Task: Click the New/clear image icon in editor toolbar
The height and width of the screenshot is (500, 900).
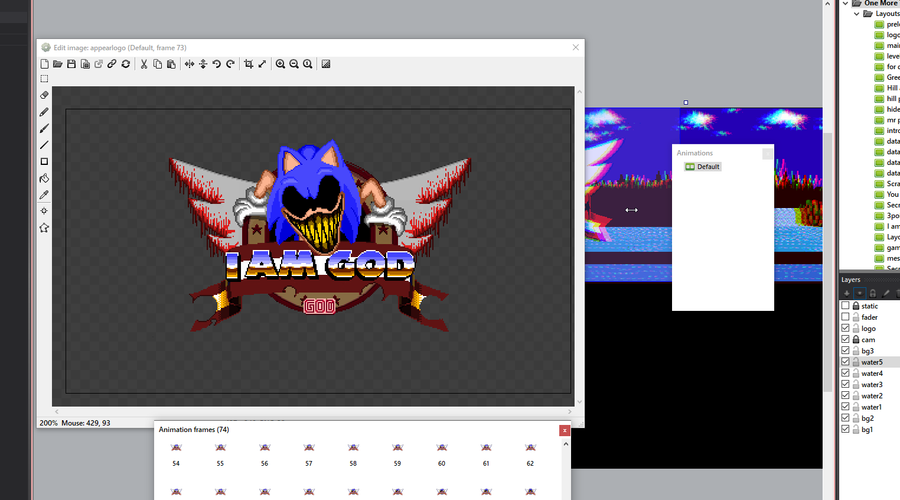Action: point(44,64)
